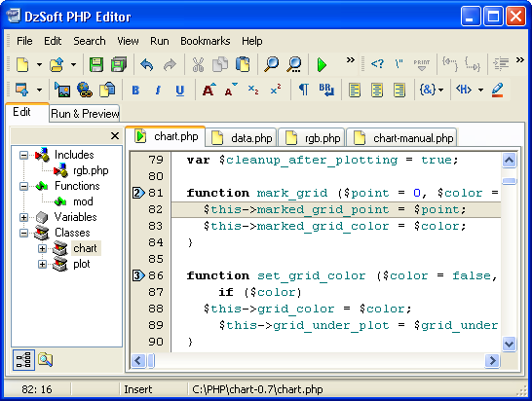The image size is (532, 401).
Task: Click the Cut scissors icon
Action: coord(198,64)
